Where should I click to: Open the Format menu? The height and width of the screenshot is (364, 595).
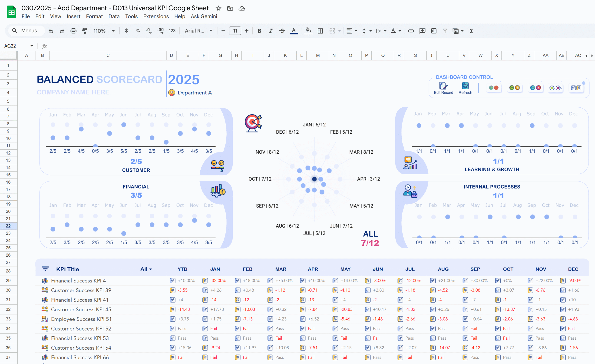pyautogui.click(x=94, y=17)
